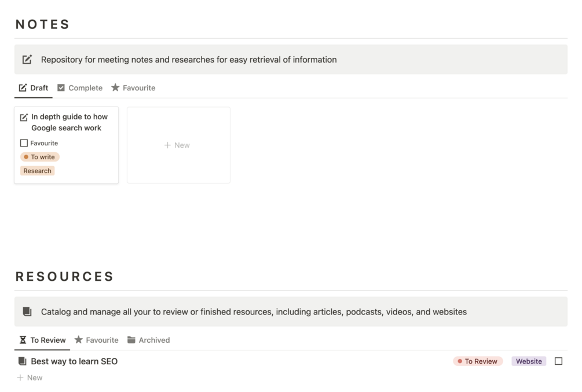This screenshot has width=582, height=392.
Task: Click the purple Website tag
Action: pyautogui.click(x=529, y=361)
